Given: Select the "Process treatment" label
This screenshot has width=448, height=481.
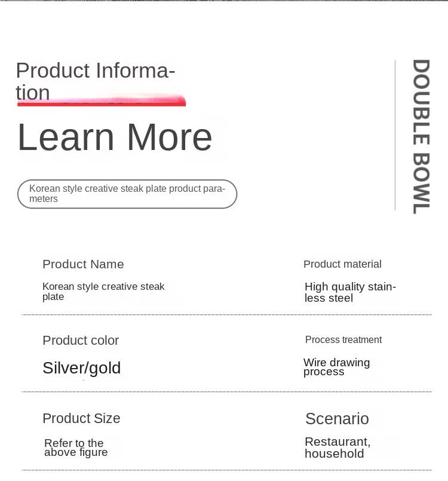Looking at the screenshot, I should click(x=343, y=339).
